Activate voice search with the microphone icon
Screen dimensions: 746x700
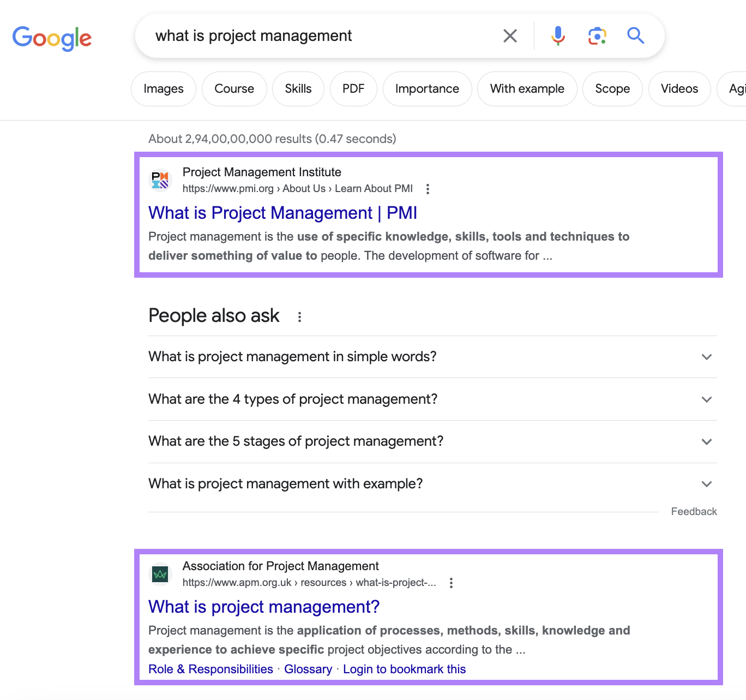click(557, 35)
